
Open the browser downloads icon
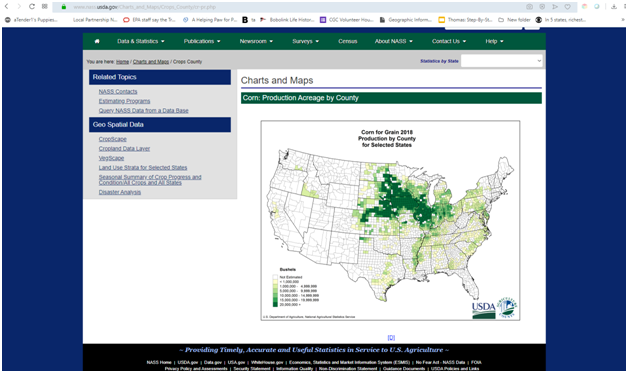tap(614, 7)
